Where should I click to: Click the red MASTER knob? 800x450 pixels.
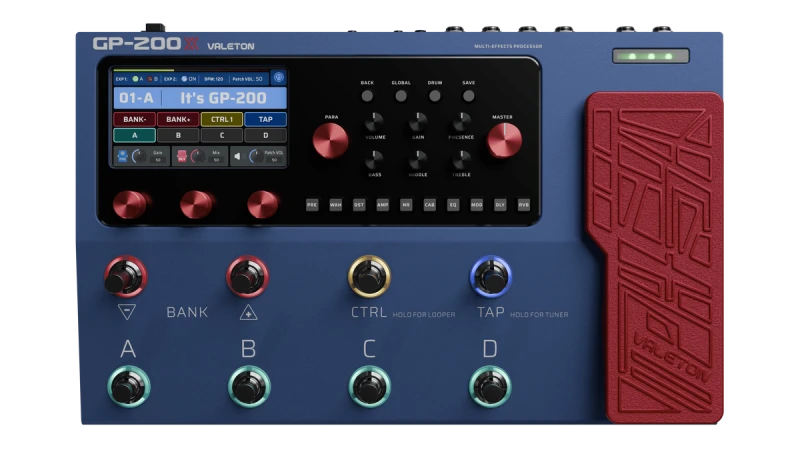504,140
